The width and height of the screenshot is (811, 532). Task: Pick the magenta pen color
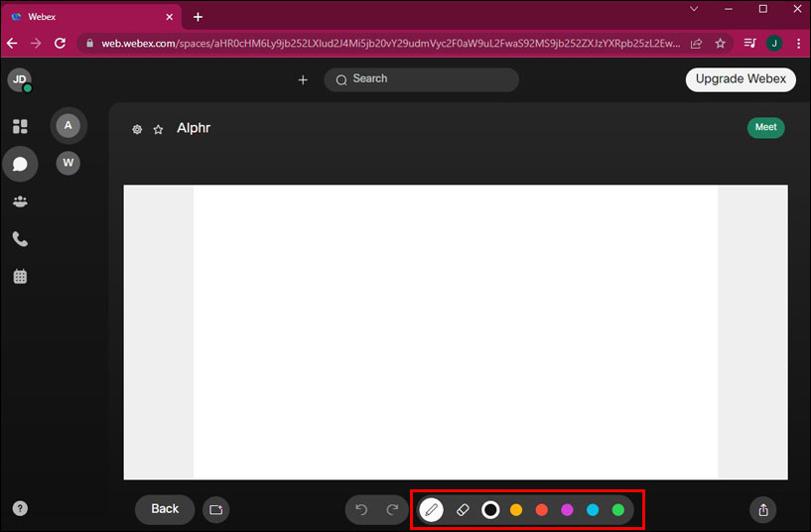coord(567,510)
